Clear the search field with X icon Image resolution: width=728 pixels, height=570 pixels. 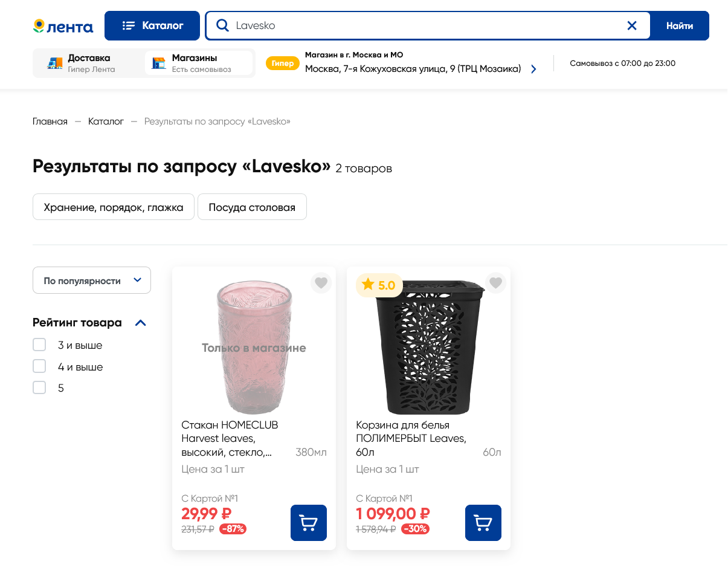coord(632,25)
